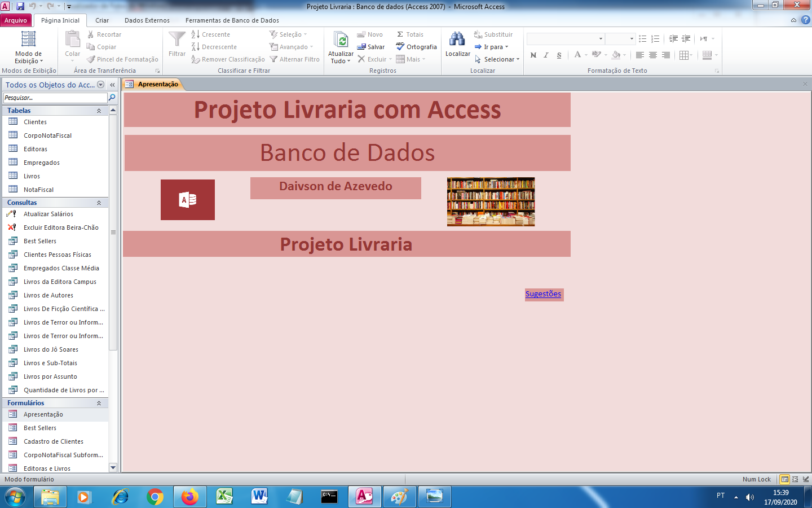Run the Ortografia spell check
The image size is (812, 508).
point(416,46)
